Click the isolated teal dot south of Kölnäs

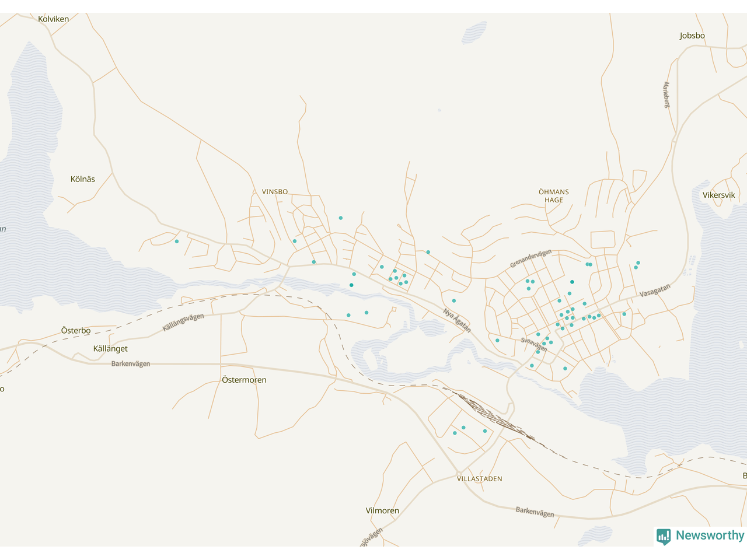[x=177, y=242]
